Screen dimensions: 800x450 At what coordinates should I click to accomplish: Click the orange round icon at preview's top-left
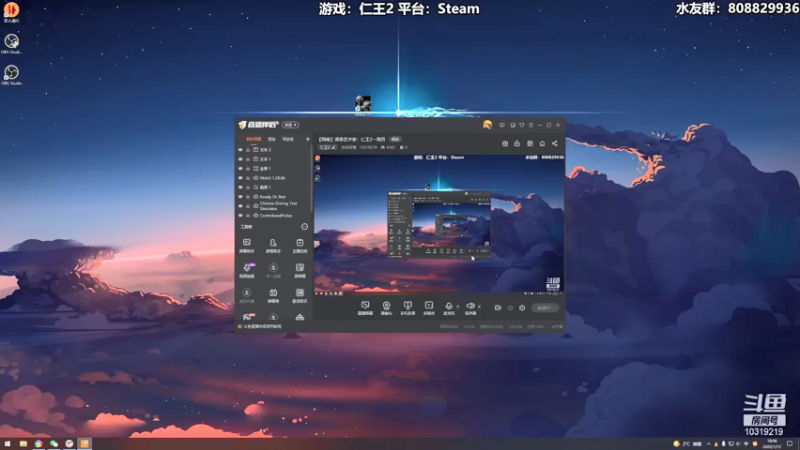click(x=317, y=158)
